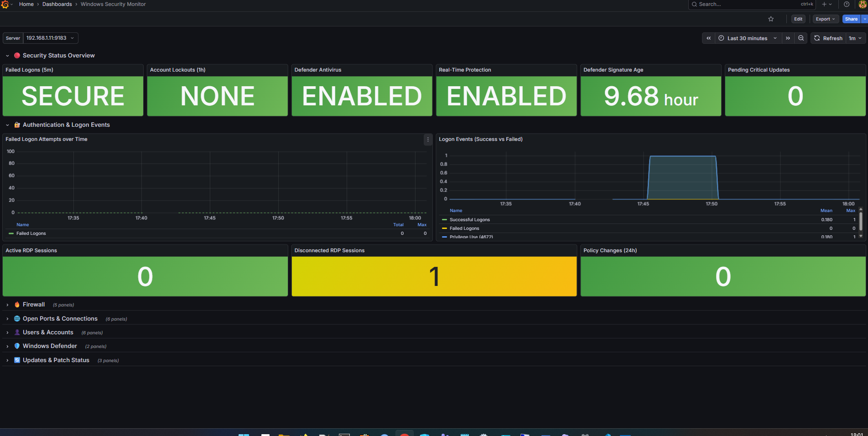
Task: Collapse Authentication & Logon Events row
Action: 7,125
